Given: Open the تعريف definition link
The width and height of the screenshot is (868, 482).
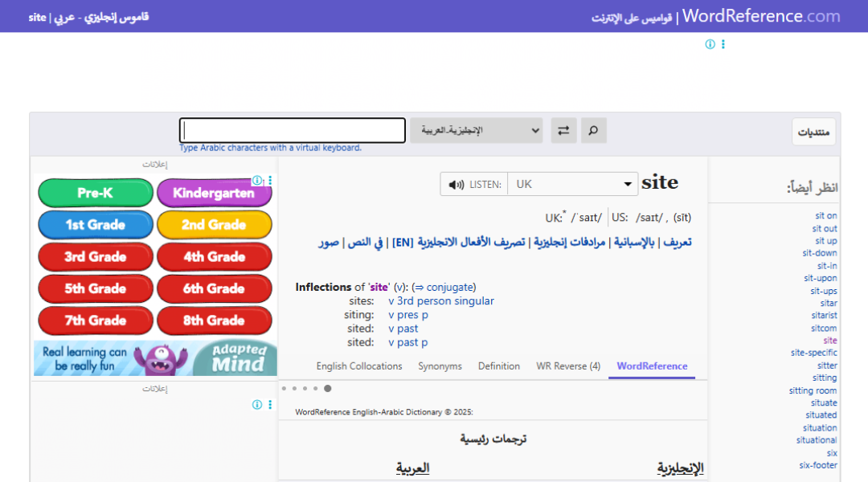Looking at the screenshot, I should 677,243.
